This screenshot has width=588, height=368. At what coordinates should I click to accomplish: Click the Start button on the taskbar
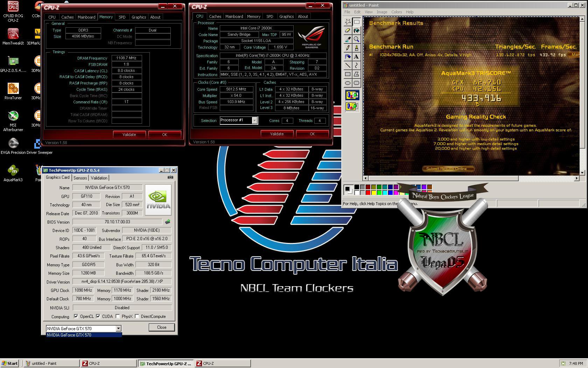tap(9, 363)
